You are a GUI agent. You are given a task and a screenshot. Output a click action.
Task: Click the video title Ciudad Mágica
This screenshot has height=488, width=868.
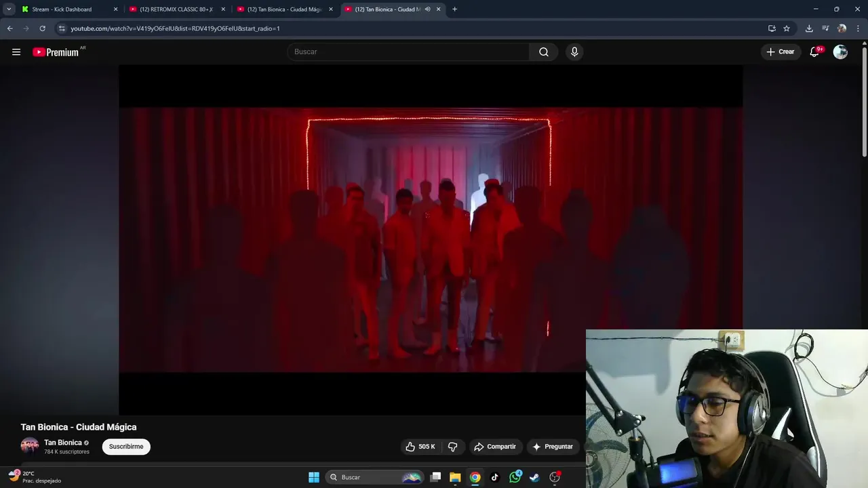point(79,427)
